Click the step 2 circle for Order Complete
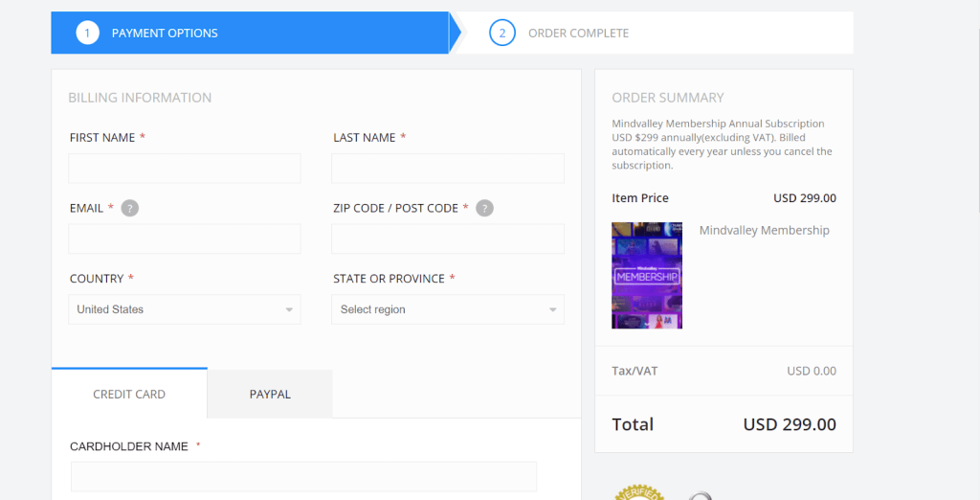The height and width of the screenshot is (500, 980). pyautogui.click(x=501, y=33)
